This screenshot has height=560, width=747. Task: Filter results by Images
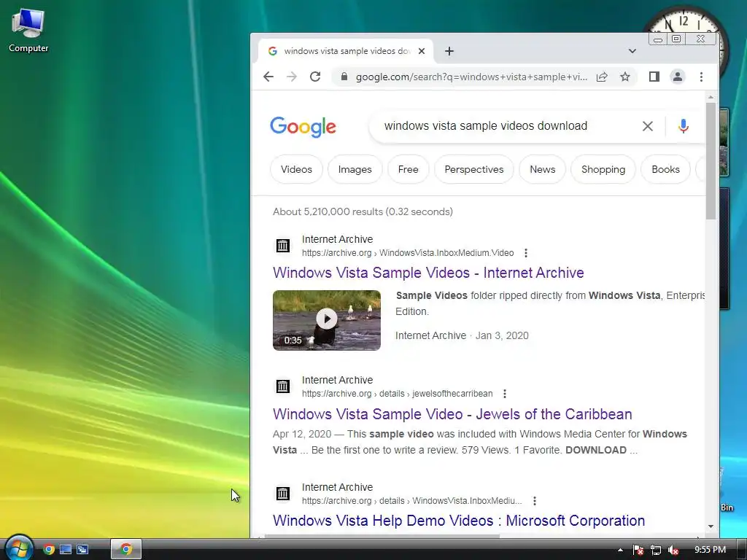point(355,169)
